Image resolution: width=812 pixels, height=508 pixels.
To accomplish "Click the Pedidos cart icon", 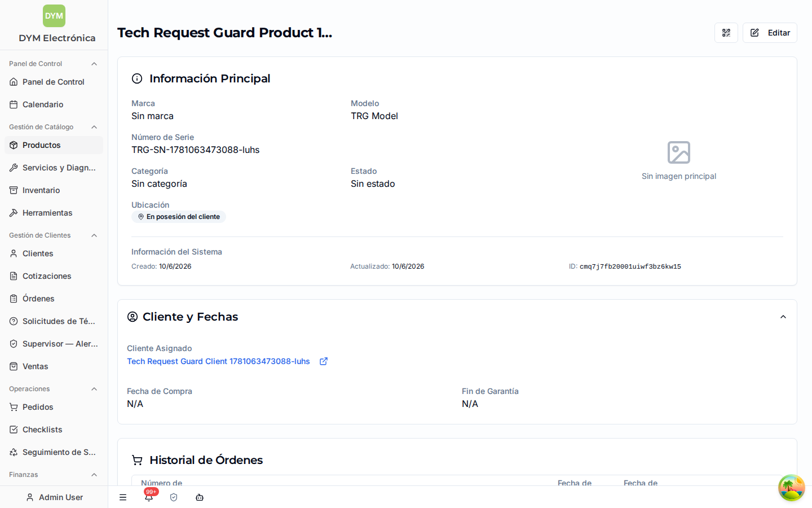I will (14, 407).
